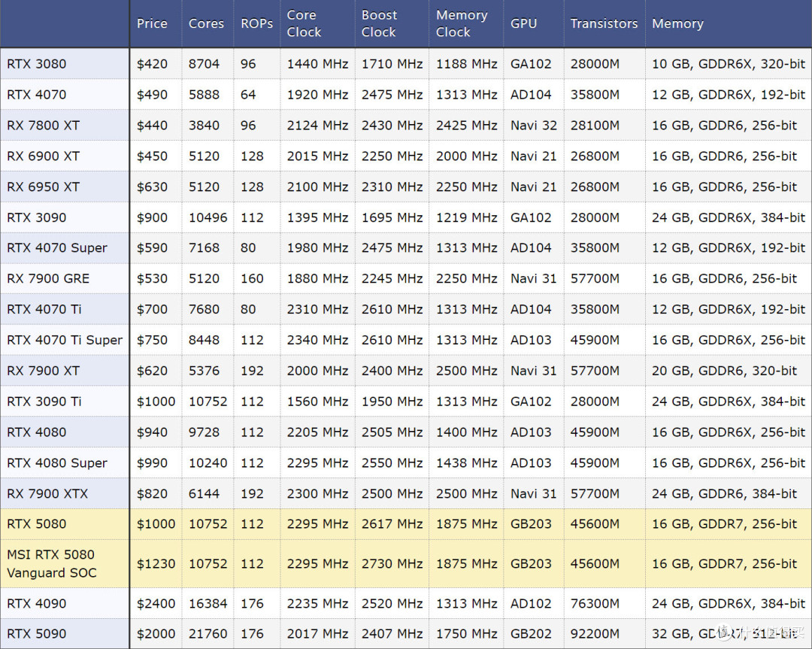The height and width of the screenshot is (649, 812).
Task: Select the RX 6900 XT row name
Action: tap(43, 156)
